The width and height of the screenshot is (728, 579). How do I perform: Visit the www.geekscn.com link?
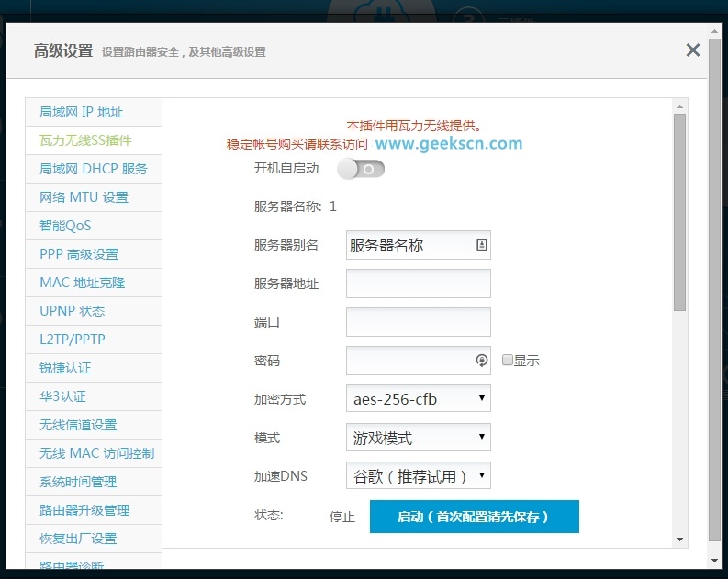[449, 143]
